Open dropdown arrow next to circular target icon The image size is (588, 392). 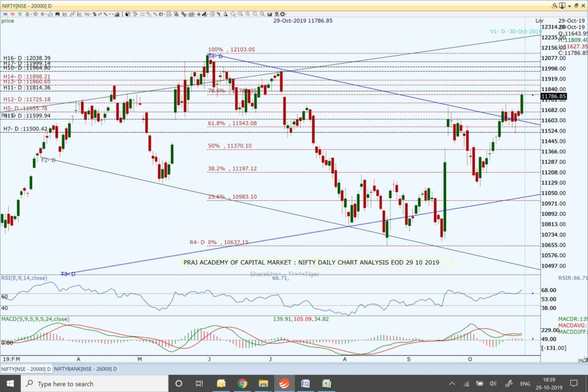point(32,14)
